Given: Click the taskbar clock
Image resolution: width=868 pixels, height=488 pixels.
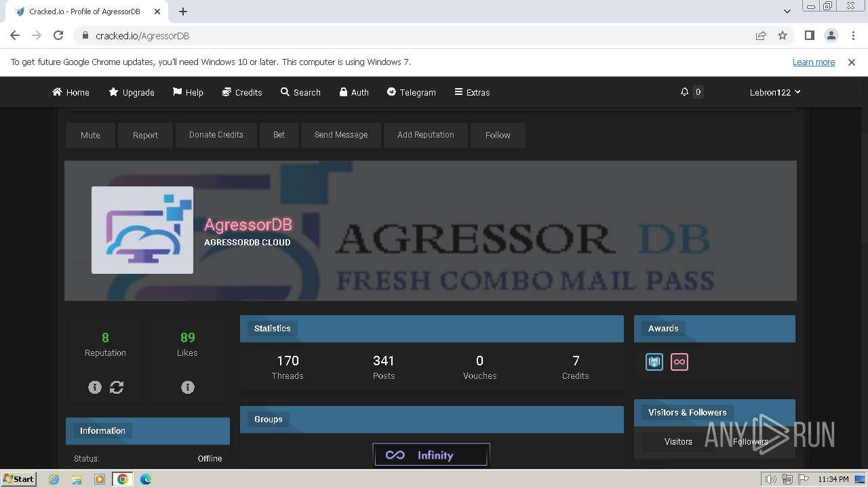Looking at the screenshot, I should 833,479.
